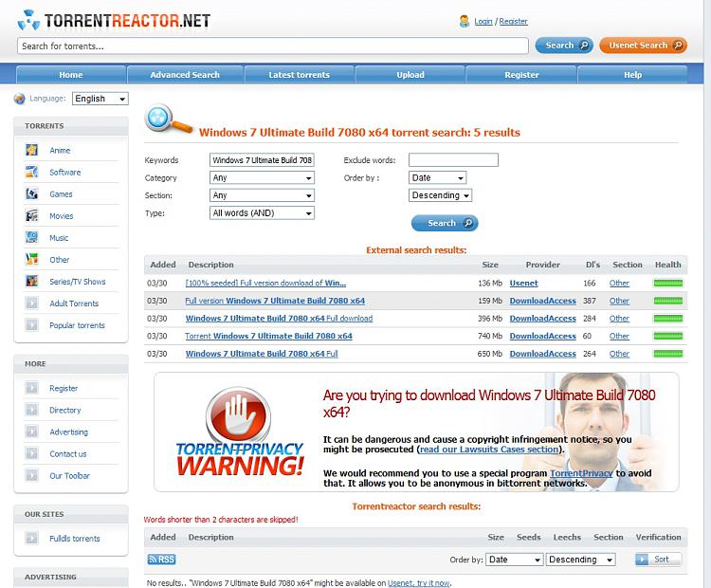
Task: Open '[100% seeded] Full version download' result
Action: 265,284
